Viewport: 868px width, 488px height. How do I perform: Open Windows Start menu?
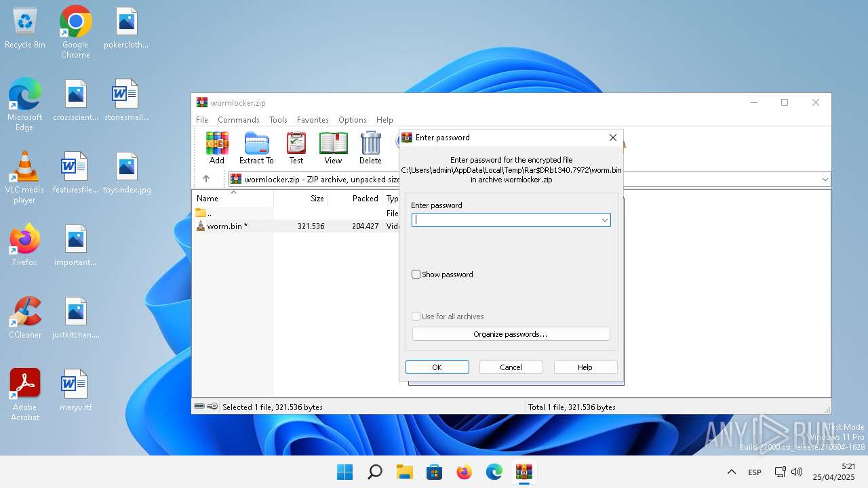click(x=344, y=472)
